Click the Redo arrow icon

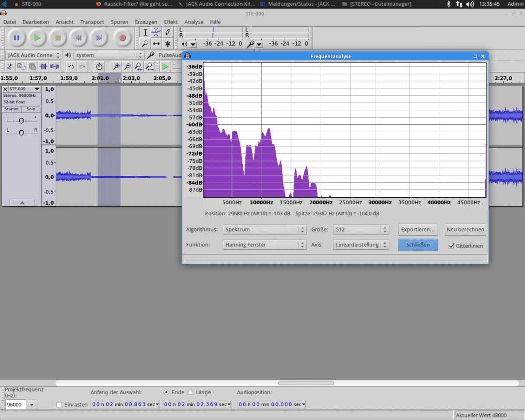click(x=82, y=66)
